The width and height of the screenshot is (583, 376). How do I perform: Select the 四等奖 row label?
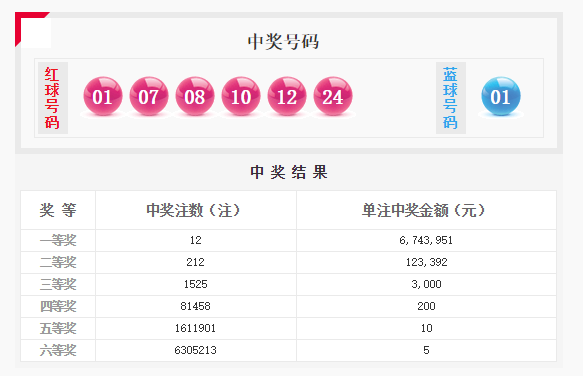pos(58,306)
